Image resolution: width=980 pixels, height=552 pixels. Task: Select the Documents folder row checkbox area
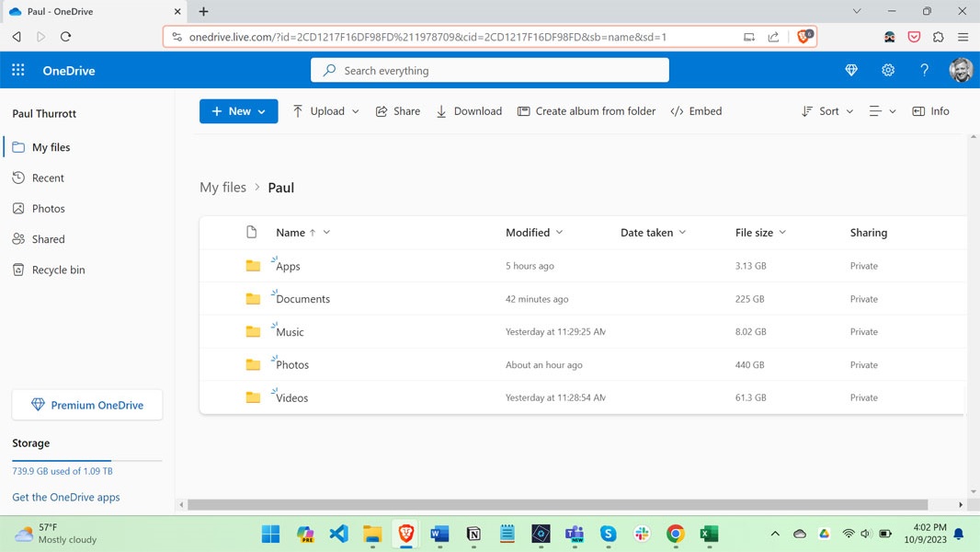tap(223, 299)
